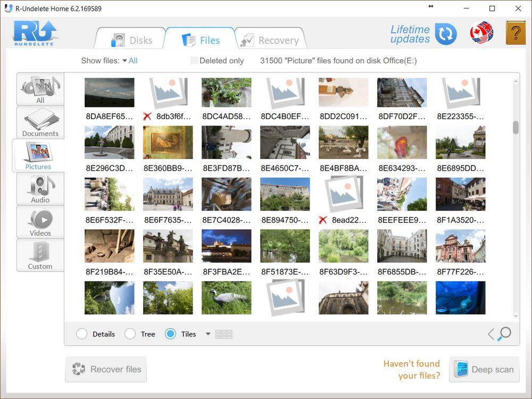Click the R-Undelete logo

point(35,33)
